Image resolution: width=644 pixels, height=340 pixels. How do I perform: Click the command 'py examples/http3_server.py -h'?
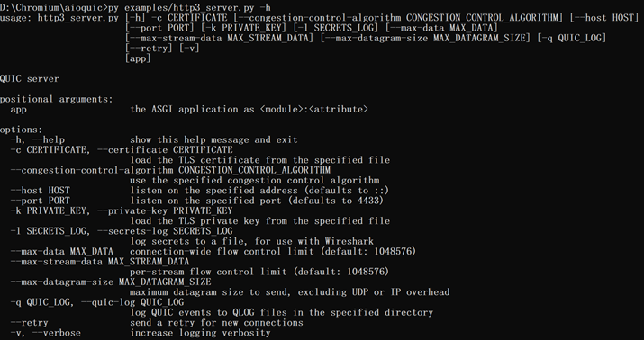pyautogui.click(x=189, y=7)
